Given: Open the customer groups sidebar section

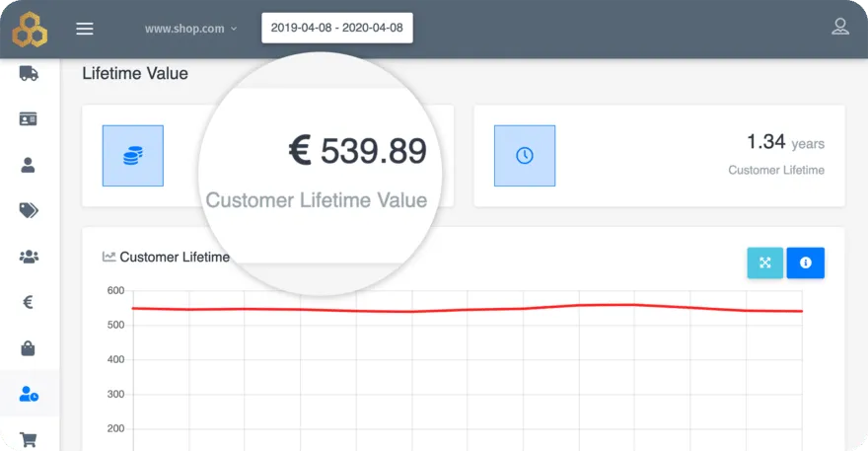Looking at the screenshot, I should click(x=29, y=257).
